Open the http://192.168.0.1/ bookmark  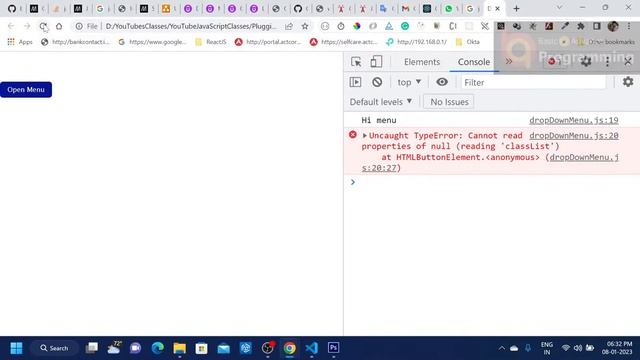click(x=416, y=42)
